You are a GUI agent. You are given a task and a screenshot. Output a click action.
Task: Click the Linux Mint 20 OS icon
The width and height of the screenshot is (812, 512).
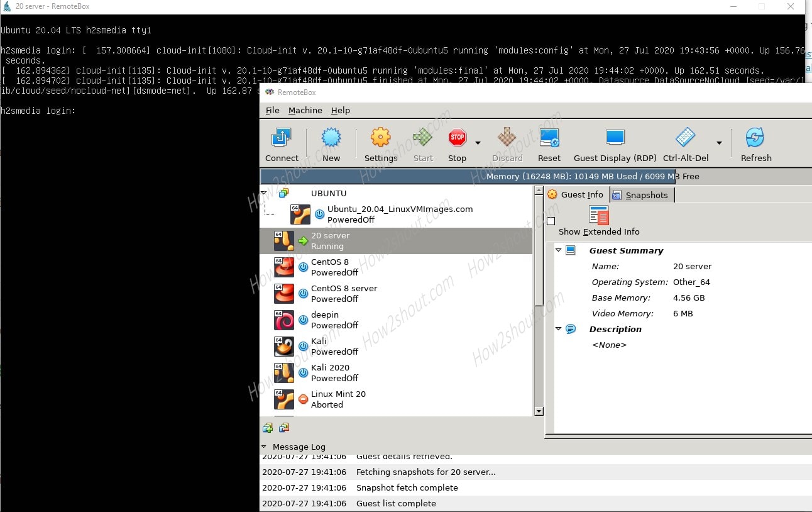tap(284, 399)
